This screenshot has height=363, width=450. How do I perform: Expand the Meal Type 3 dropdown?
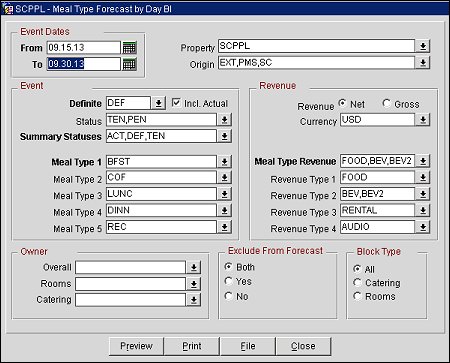point(224,194)
